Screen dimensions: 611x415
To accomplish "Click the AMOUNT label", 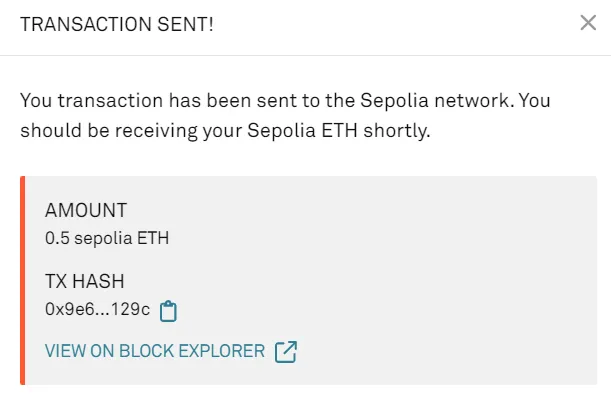I will pos(86,212).
